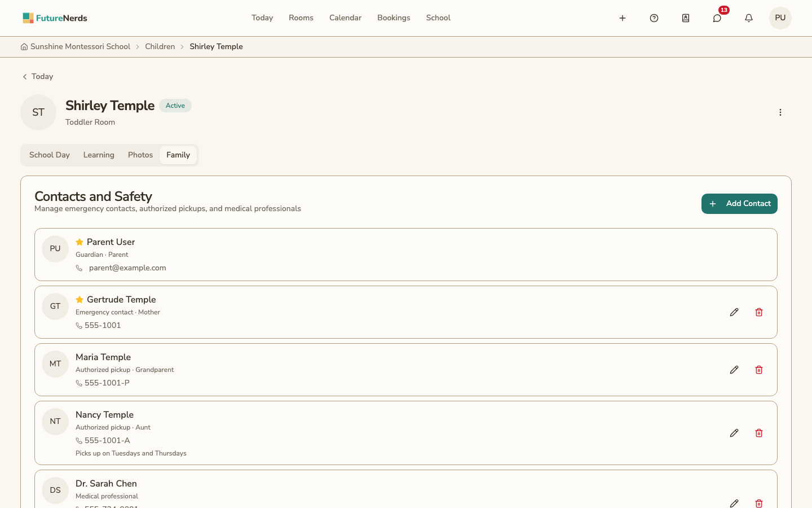Go to Today in top navigation
The width and height of the screenshot is (812, 508).
(262, 18)
